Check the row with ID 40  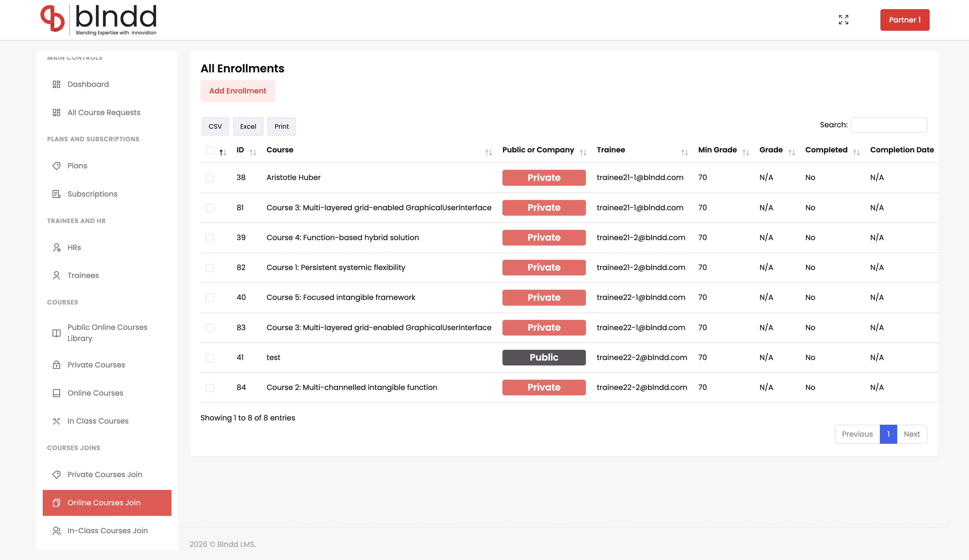point(210,298)
